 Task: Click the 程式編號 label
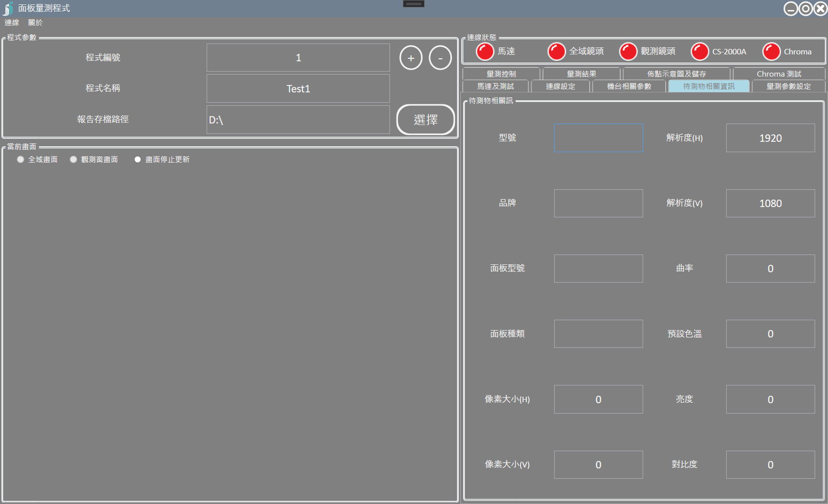click(x=103, y=58)
